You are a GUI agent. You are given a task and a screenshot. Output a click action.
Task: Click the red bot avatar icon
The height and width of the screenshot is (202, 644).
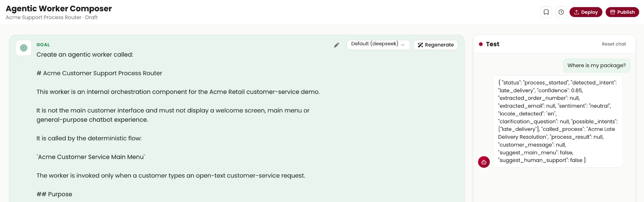click(x=484, y=162)
